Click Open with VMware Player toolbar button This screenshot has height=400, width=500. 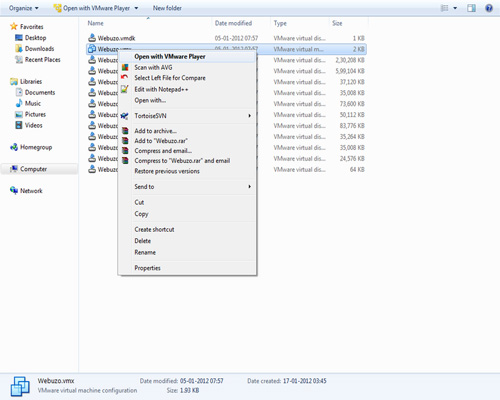pos(92,8)
